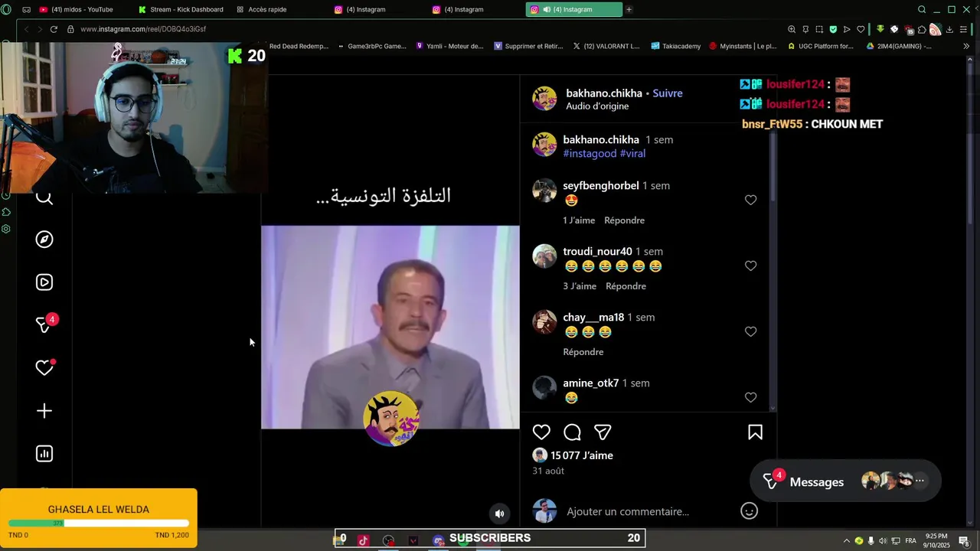980x551 pixels.
Task: Switch to Stream - Kick Dashboard tab
Action: 182,9
